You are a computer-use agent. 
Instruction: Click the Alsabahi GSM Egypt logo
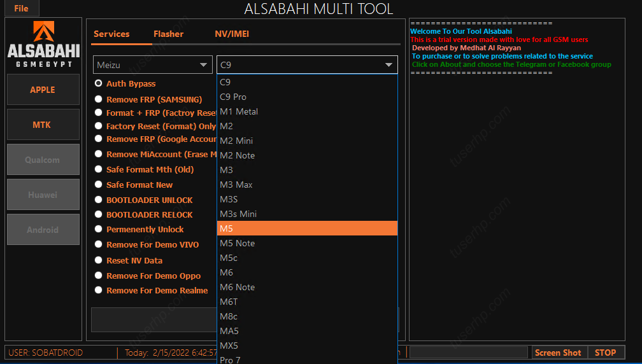(x=43, y=44)
